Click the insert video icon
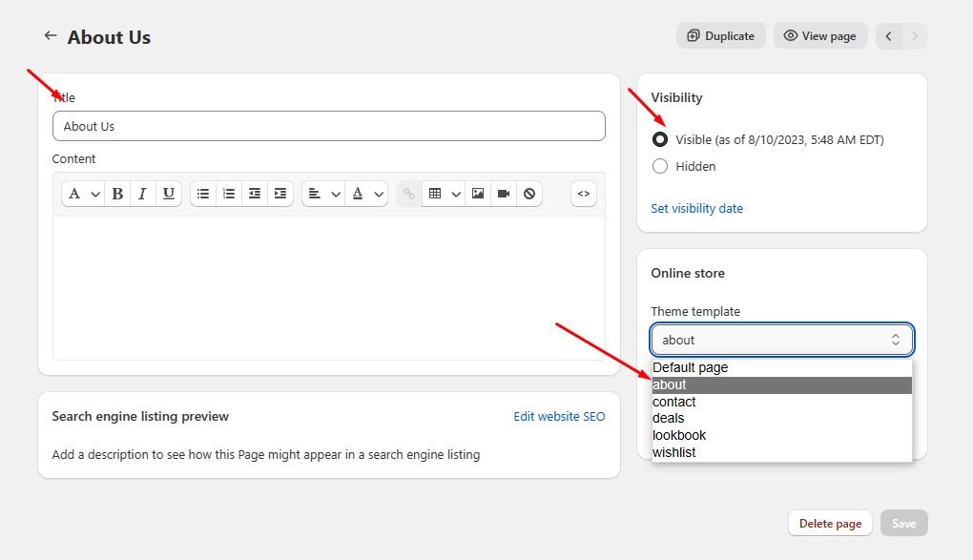 pyautogui.click(x=504, y=194)
